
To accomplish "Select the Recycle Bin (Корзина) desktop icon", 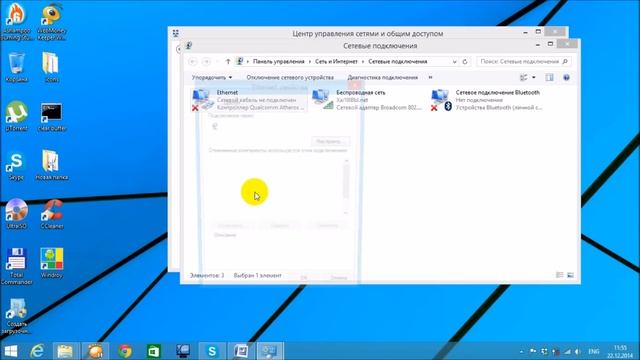I will click(x=16, y=67).
